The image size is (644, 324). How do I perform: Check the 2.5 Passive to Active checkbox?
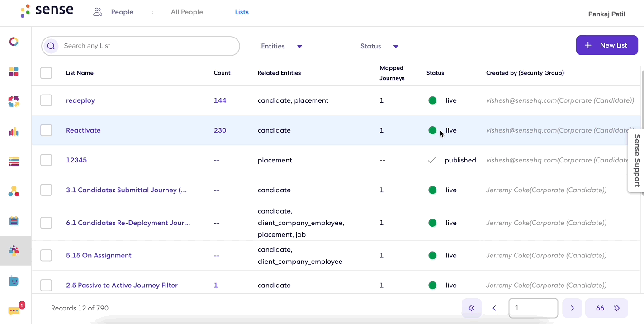46,286
